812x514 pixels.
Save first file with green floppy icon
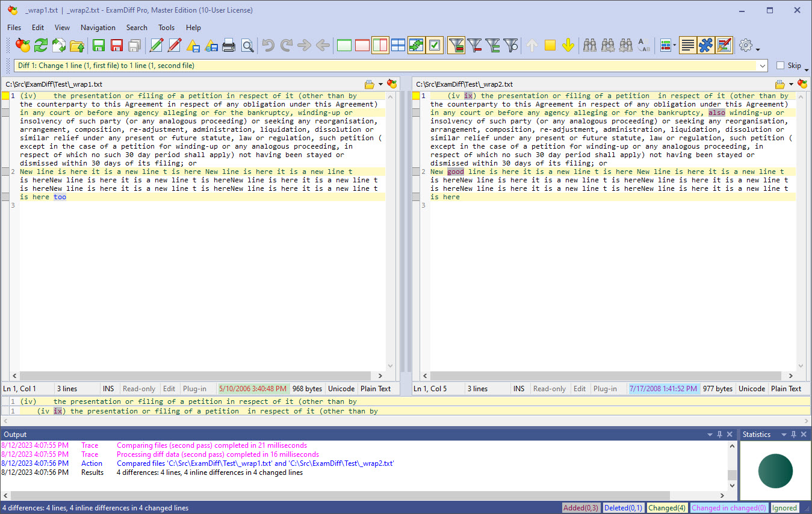99,45
